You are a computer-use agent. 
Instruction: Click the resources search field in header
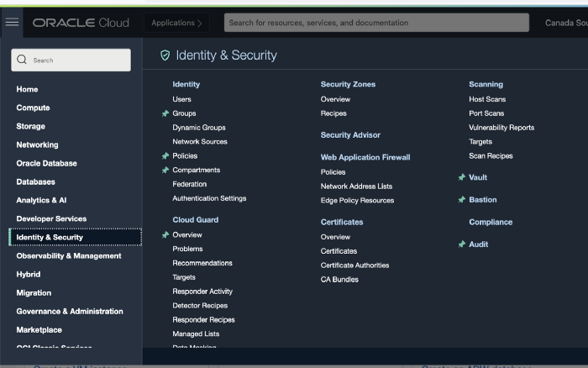tap(376, 23)
